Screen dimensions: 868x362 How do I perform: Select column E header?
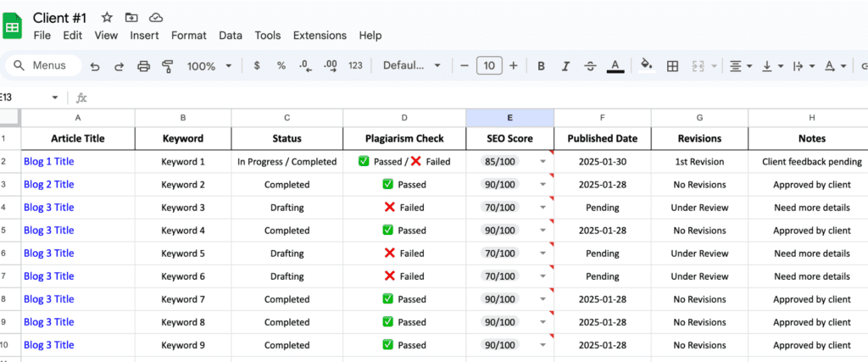[509, 117]
